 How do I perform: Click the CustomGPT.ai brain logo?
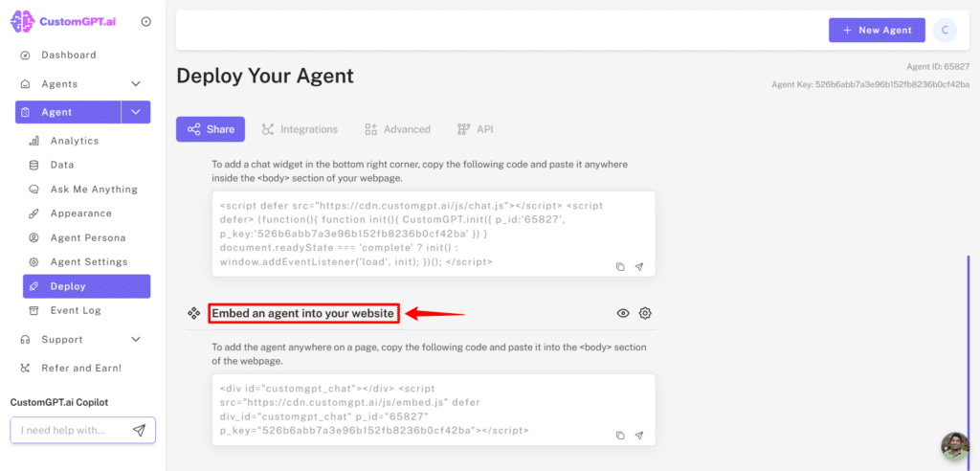(23, 21)
